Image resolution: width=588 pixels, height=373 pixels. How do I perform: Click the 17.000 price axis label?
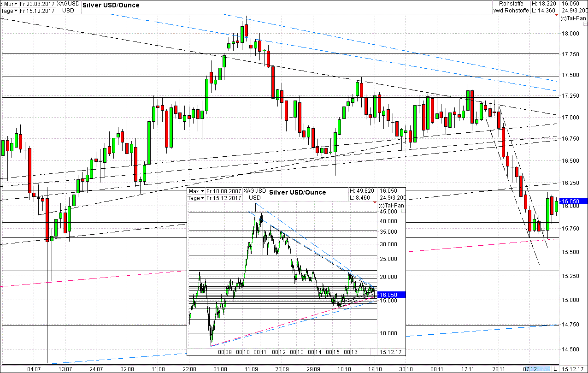point(570,117)
